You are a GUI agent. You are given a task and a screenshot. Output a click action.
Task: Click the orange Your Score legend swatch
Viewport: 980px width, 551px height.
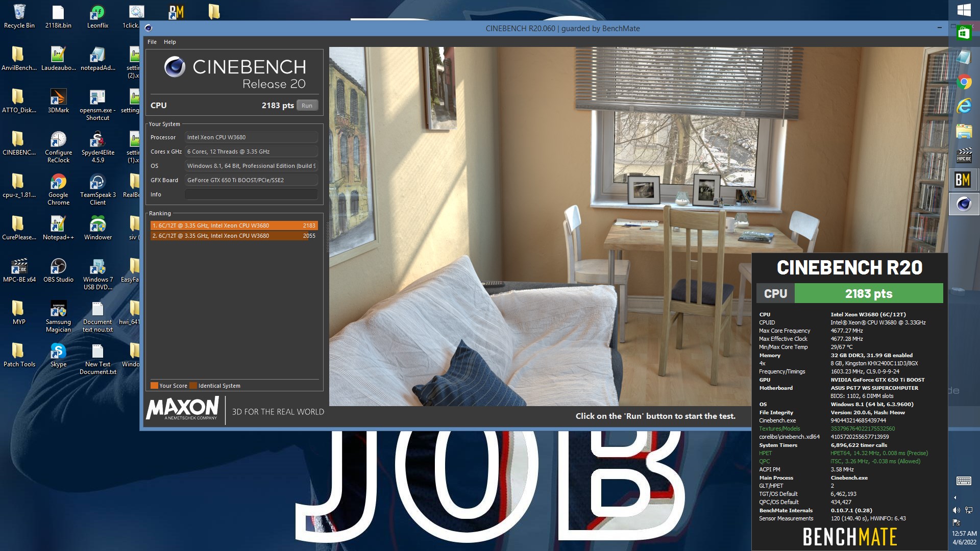click(x=154, y=386)
